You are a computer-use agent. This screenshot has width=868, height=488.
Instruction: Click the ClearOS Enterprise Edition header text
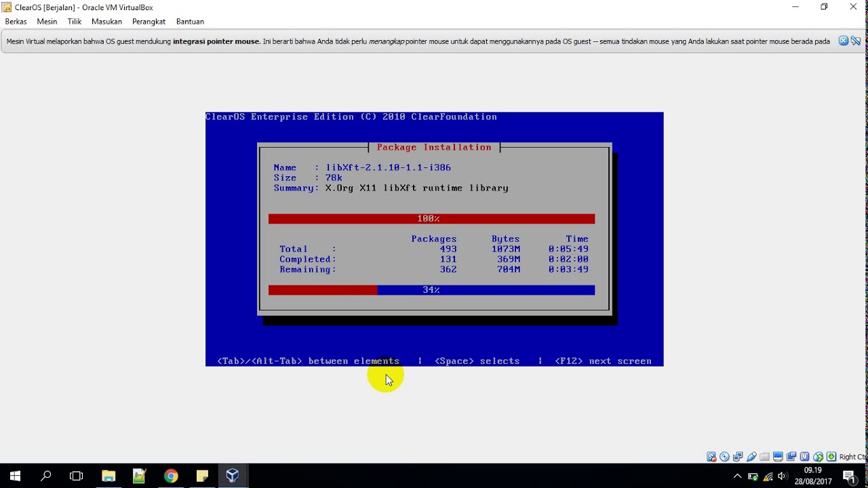[x=351, y=117]
